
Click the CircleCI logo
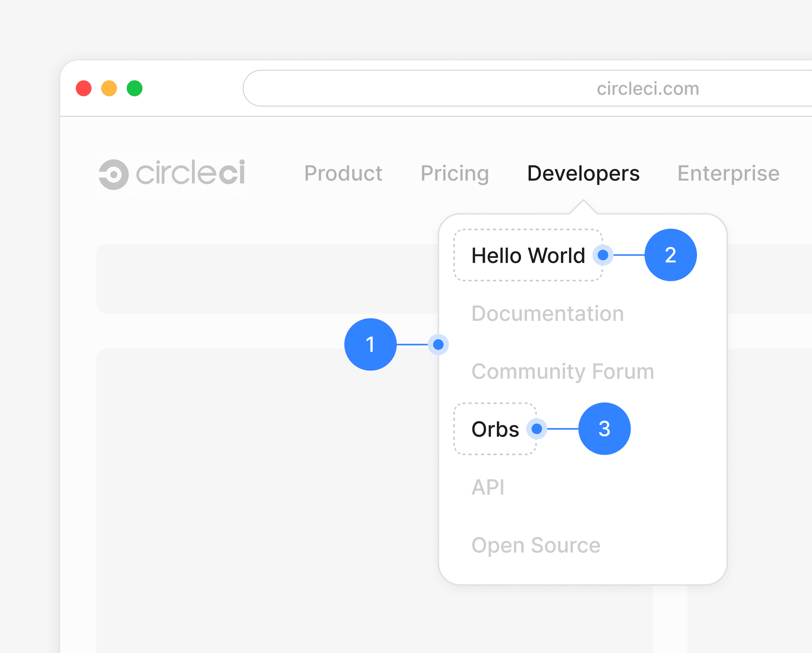[x=172, y=174]
